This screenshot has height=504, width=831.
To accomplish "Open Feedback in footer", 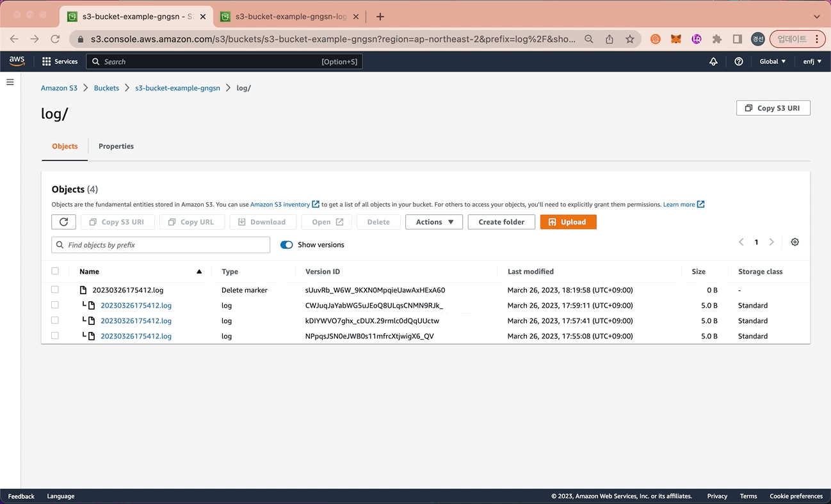I will (x=21, y=496).
